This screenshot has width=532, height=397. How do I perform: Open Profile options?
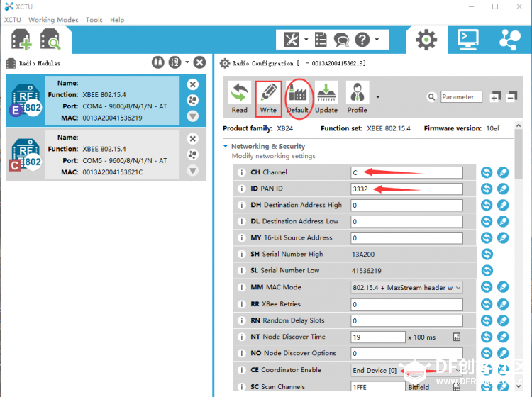358,99
